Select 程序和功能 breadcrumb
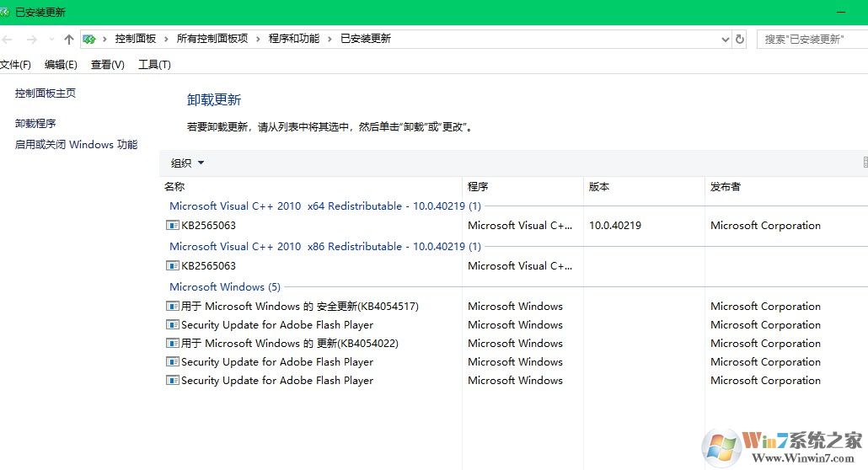Viewport: 868px width, 470px height. coord(294,39)
